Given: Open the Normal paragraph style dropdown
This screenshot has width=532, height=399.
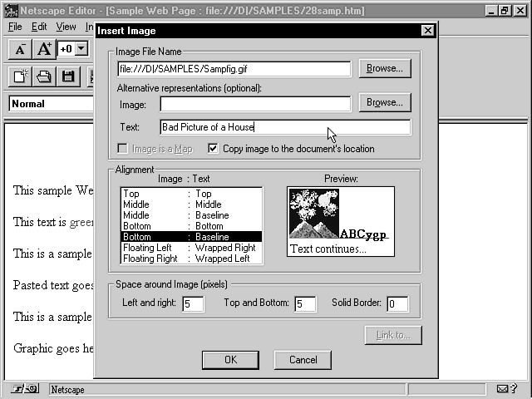Looking at the screenshot, I should tap(50, 104).
